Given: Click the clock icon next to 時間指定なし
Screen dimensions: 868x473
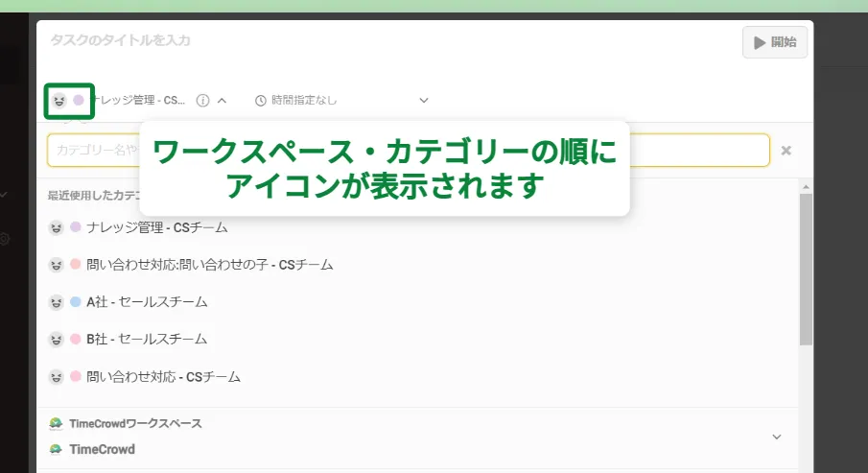Looking at the screenshot, I should (x=260, y=100).
